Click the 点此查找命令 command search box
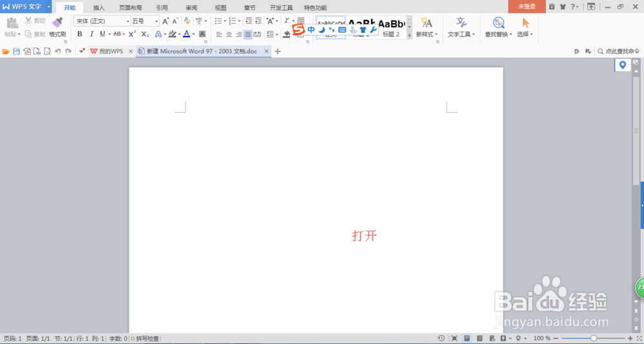This screenshot has height=344, width=644. (618, 52)
